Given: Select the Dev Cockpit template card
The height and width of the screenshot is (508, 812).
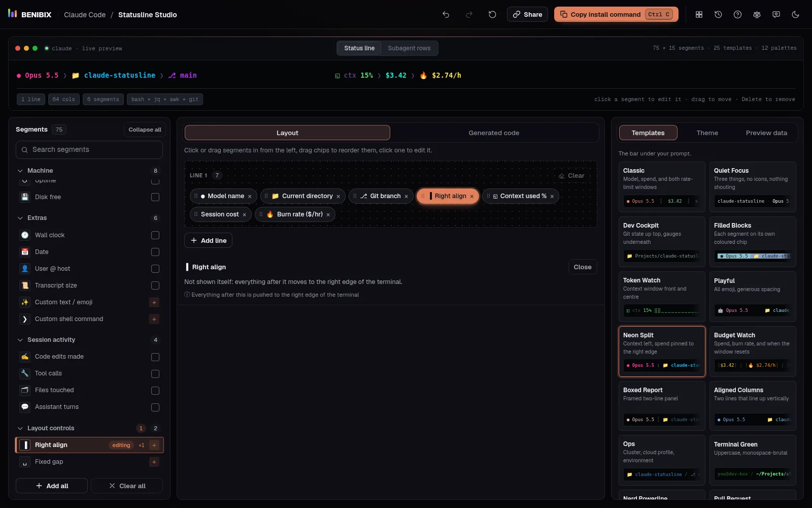Looking at the screenshot, I should point(662,242).
